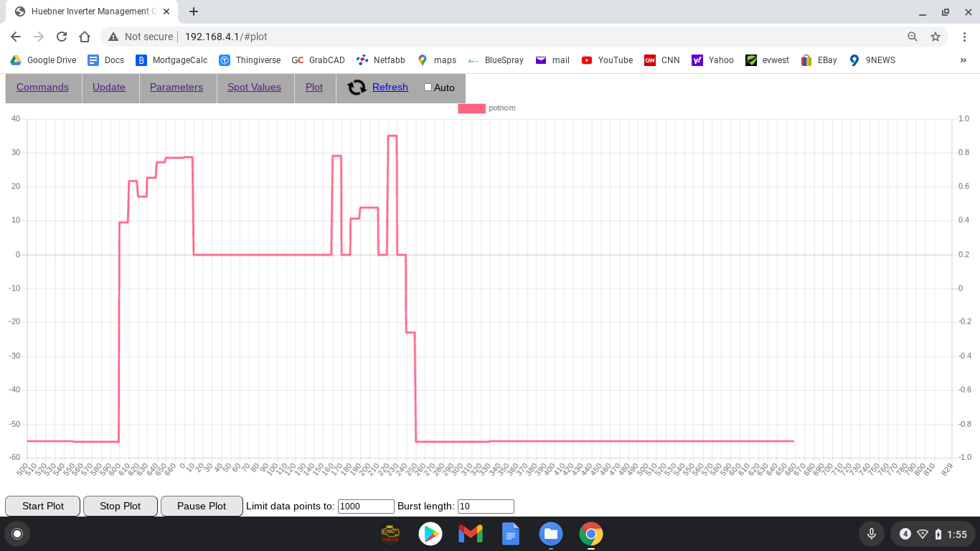Viewport: 980px width, 551px height.
Task: Click the Pause Plot button
Action: tap(202, 506)
